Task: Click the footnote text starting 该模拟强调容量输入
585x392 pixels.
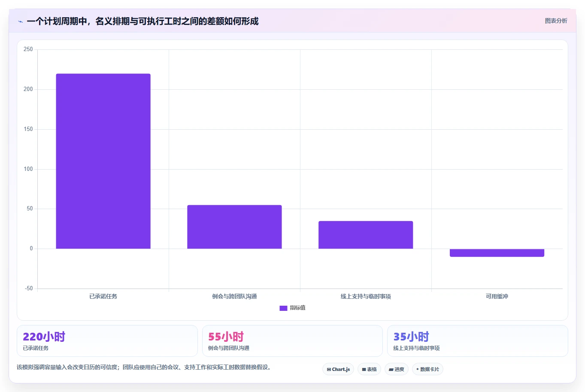Action: [x=144, y=367]
